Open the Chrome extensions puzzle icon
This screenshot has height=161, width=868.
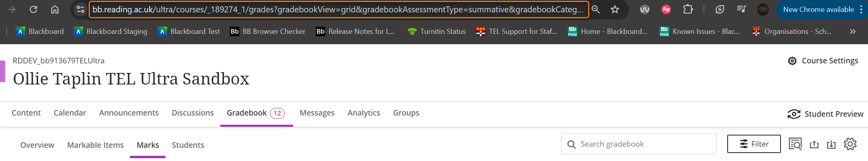(688, 10)
